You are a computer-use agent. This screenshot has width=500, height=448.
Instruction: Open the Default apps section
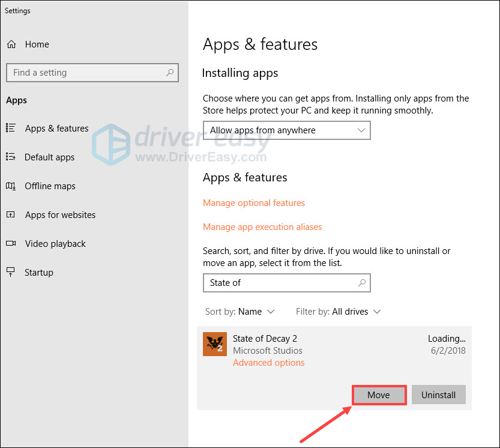49,157
